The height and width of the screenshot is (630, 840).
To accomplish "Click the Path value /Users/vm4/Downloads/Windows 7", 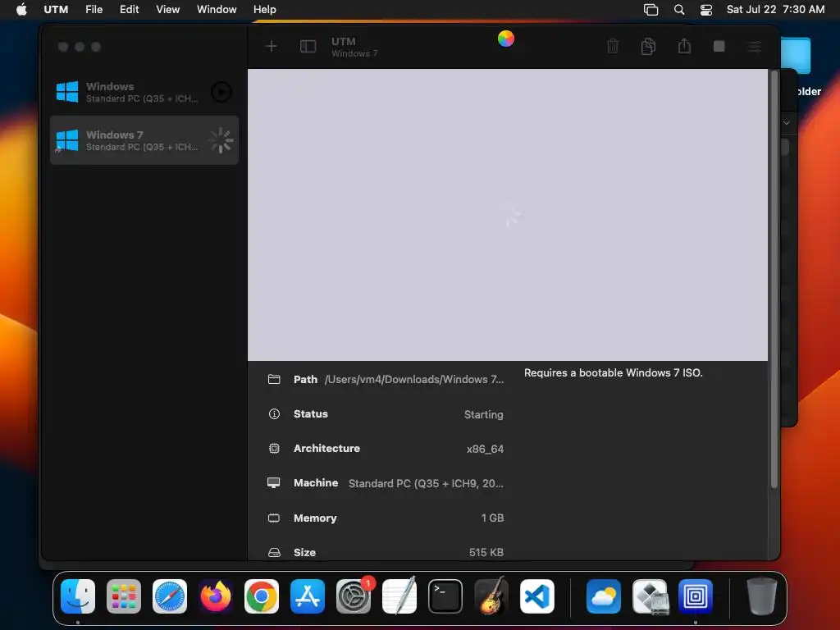I will (x=414, y=379).
